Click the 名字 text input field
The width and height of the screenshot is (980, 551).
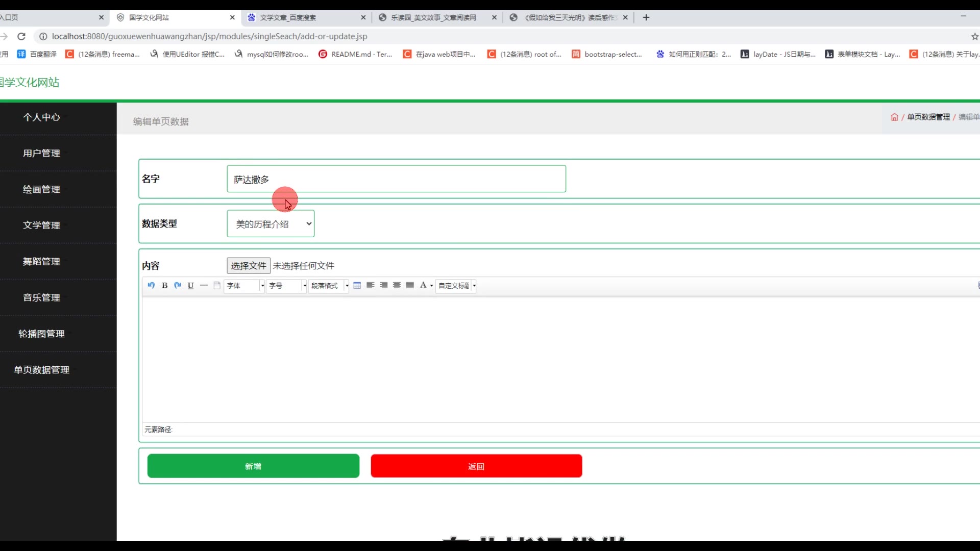(x=396, y=179)
